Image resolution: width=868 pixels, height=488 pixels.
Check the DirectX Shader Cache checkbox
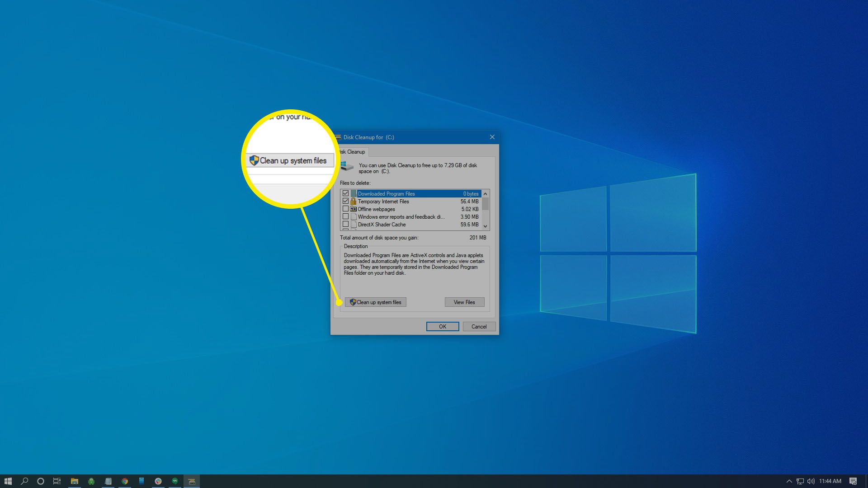click(345, 224)
